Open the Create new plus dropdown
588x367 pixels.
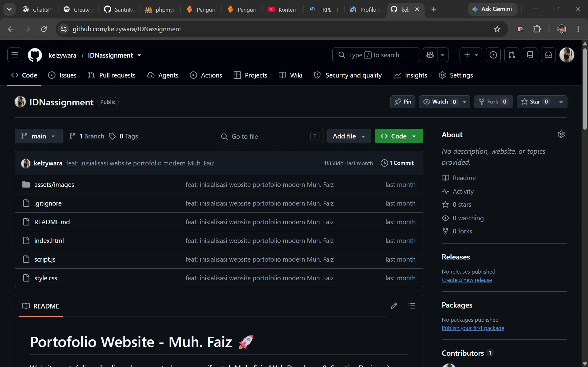[471, 55]
